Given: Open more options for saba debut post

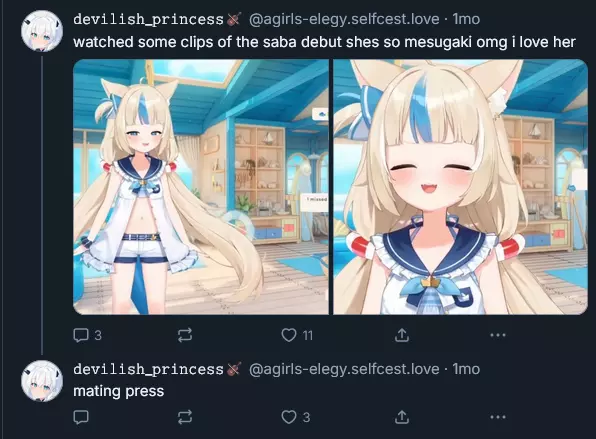Looking at the screenshot, I should tap(498, 335).
